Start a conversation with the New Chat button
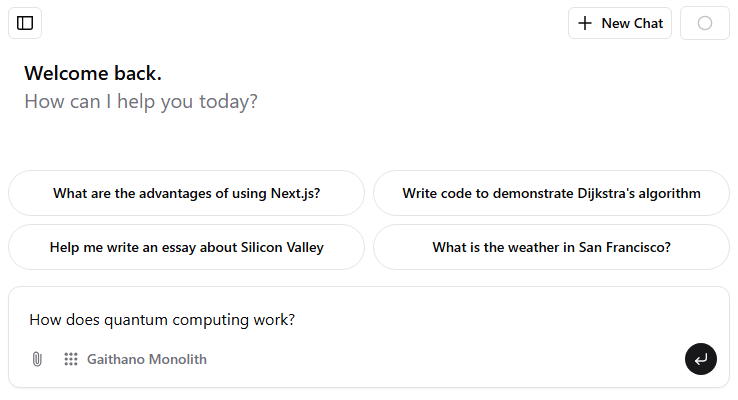This screenshot has width=738, height=400. point(620,23)
